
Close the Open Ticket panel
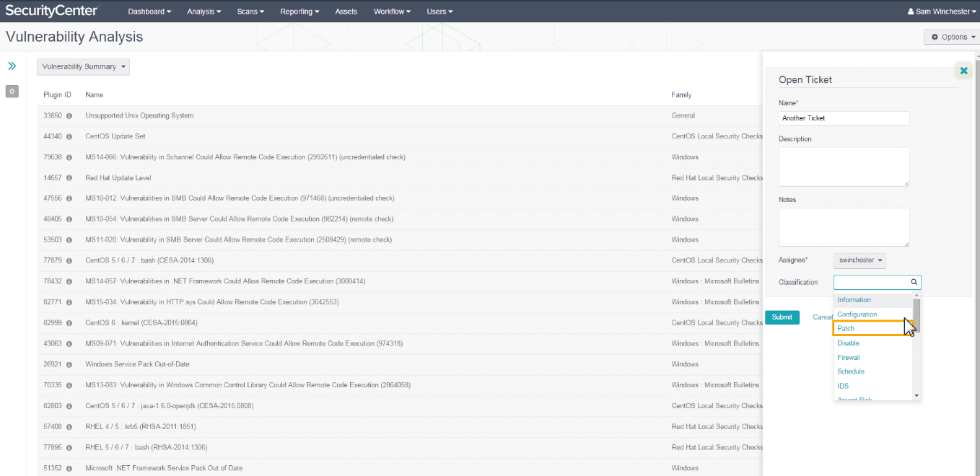click(x=963, y=71)
